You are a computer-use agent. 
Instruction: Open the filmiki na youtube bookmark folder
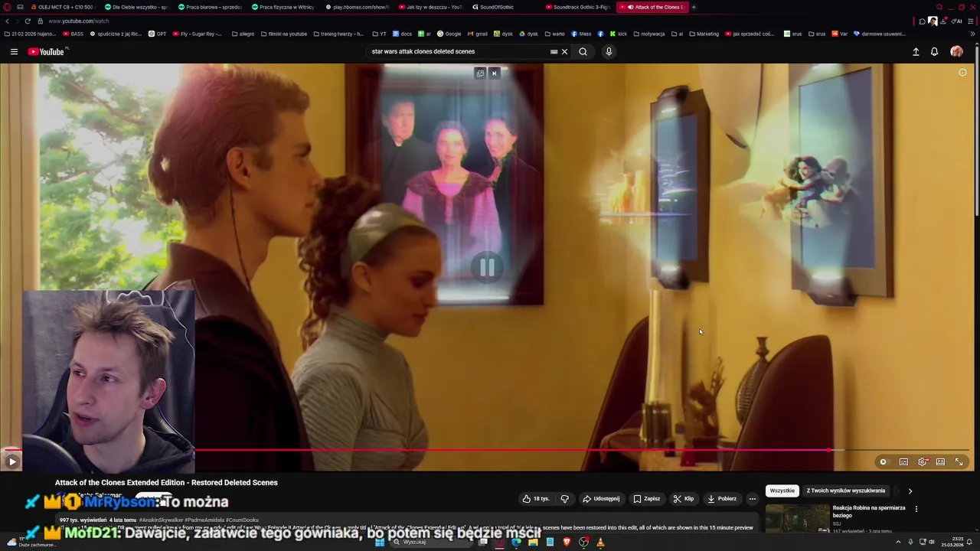coord(283,34)
